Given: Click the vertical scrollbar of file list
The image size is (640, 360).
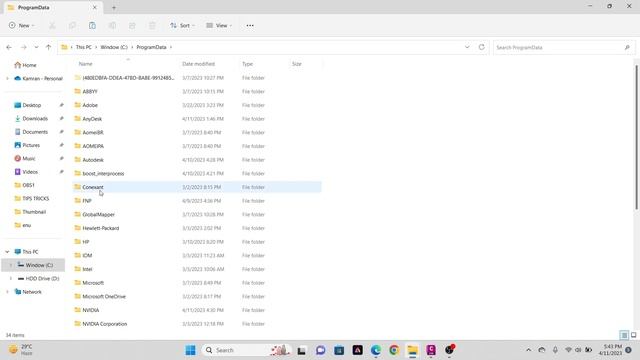Looking at the screenshot, I should [x=636, y=139].
